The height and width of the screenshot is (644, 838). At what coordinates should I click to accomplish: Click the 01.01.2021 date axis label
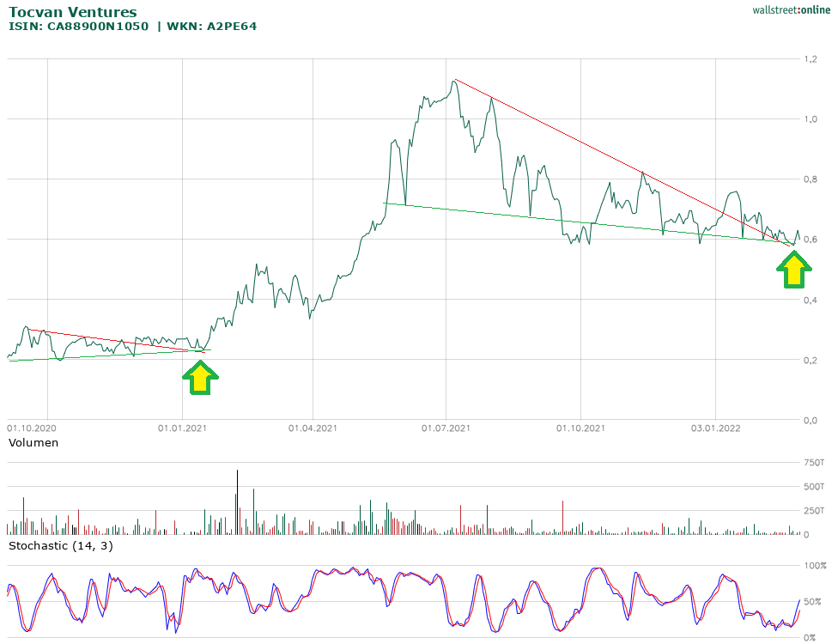(182, 428)
